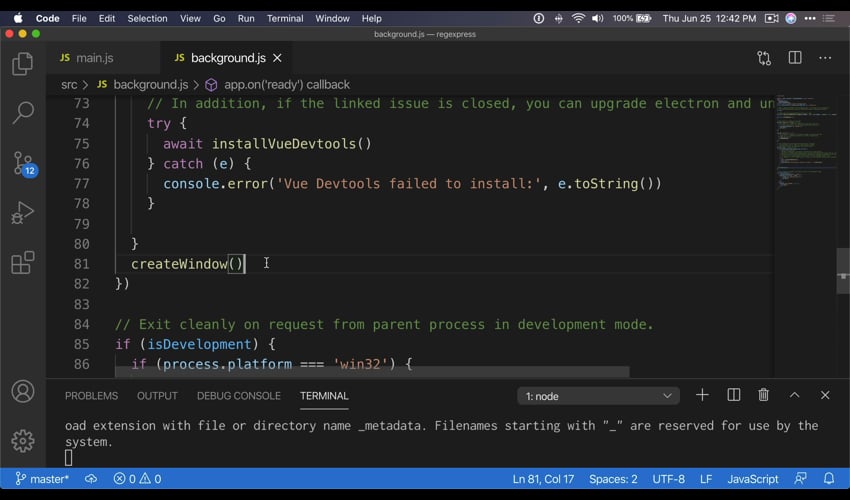Click Ln 81, Col 17 in status bar

coord(543,479)
